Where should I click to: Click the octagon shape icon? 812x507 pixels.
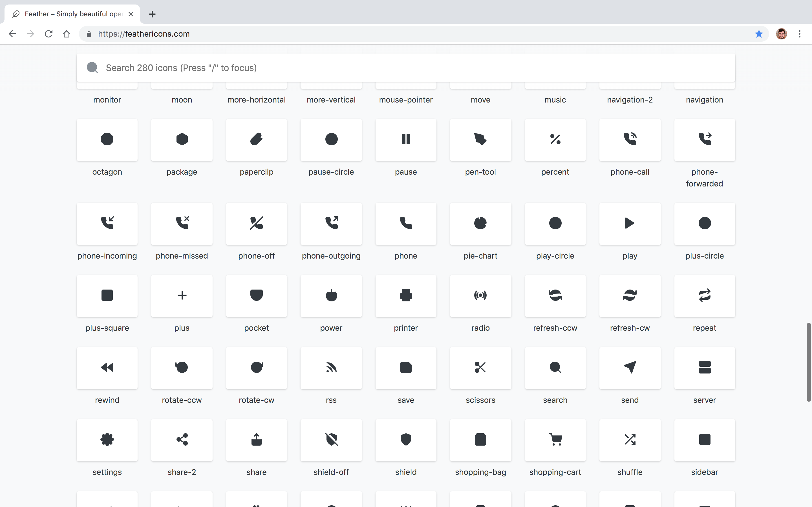point(107,140)
